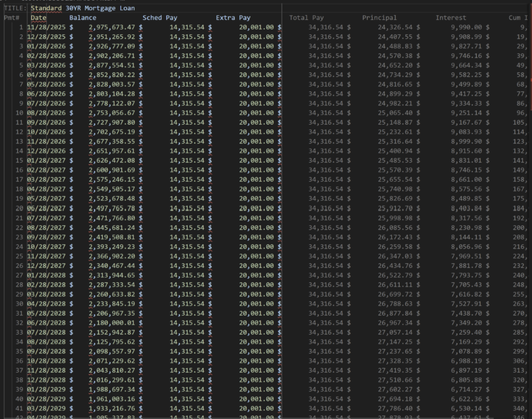Click the balance value 2,180,000.01
This screenshot has width=532, height=419.
pos(111,323)
